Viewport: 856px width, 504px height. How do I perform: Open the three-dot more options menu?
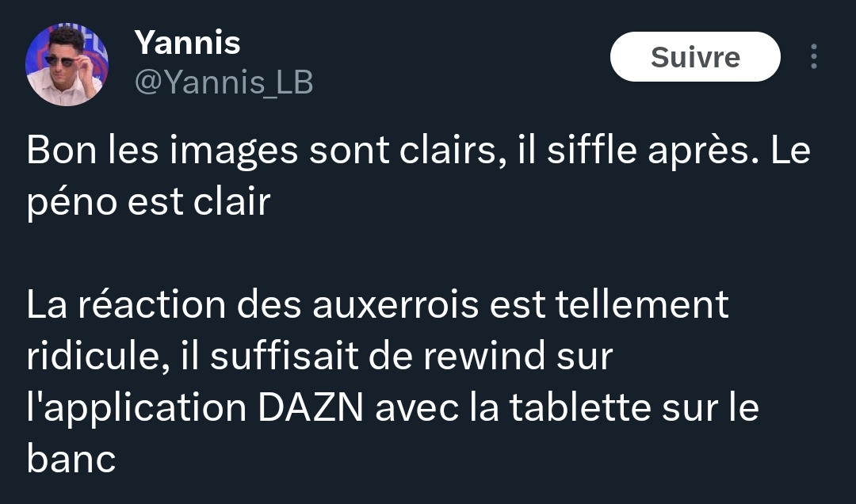point(813,56)
